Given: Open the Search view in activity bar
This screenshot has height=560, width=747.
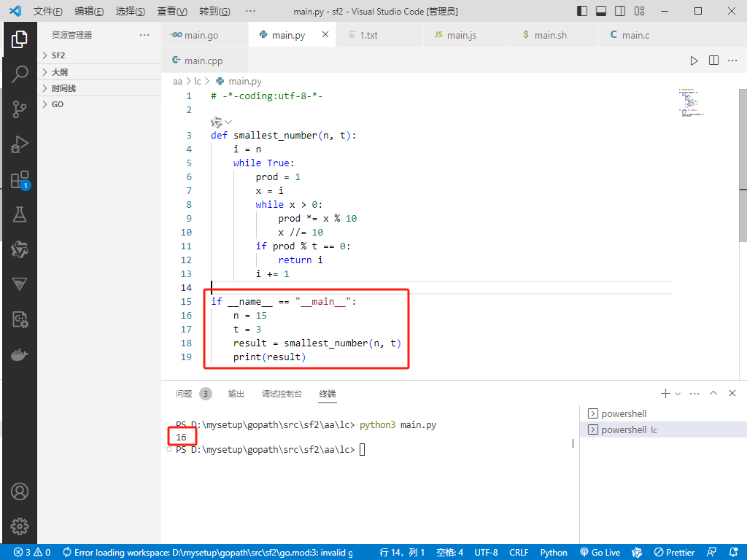Looking at the screenshot, I should [x=20, y=74].
